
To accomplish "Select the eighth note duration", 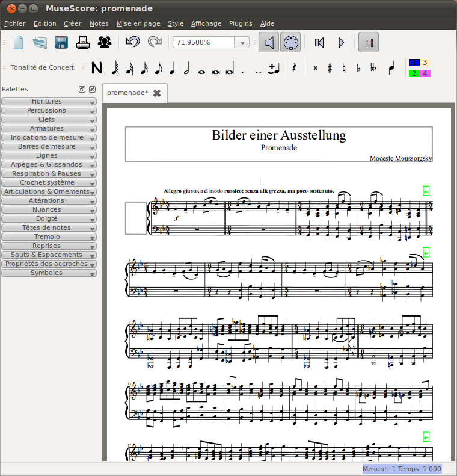I will (x=158, y=67).
